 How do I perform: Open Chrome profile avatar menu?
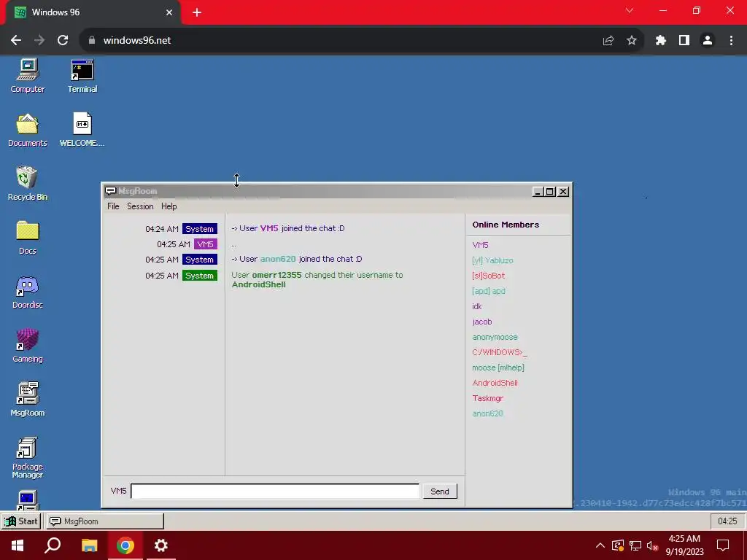[708, 41]
